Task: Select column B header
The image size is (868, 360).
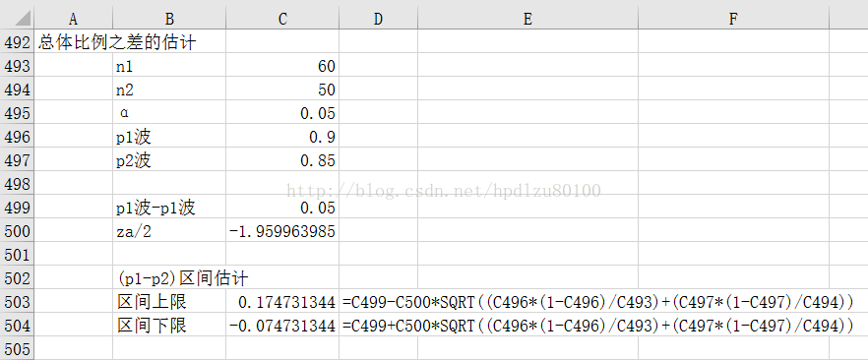Action: click(169, 19)
